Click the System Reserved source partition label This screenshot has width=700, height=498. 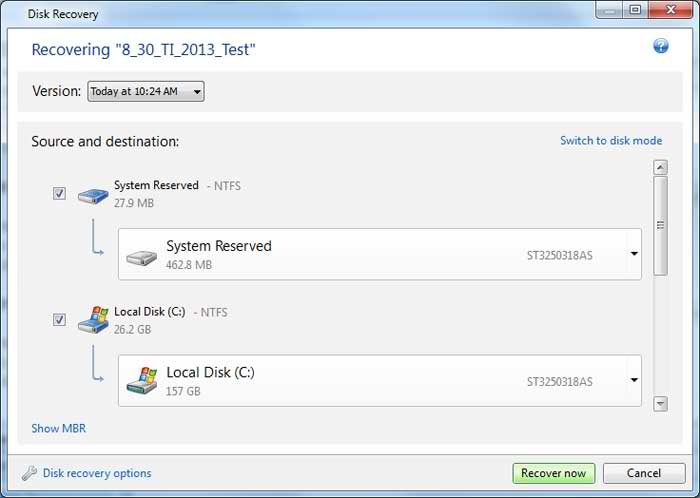[156, 185]
